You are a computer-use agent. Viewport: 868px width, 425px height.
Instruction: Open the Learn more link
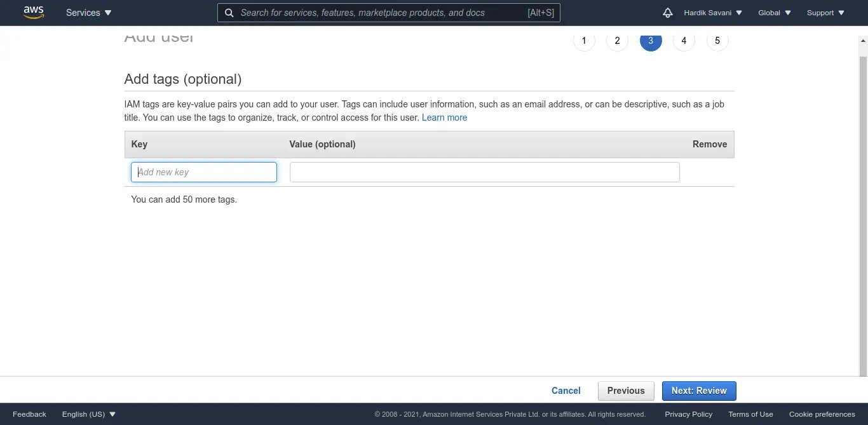(x=444, y=118)
